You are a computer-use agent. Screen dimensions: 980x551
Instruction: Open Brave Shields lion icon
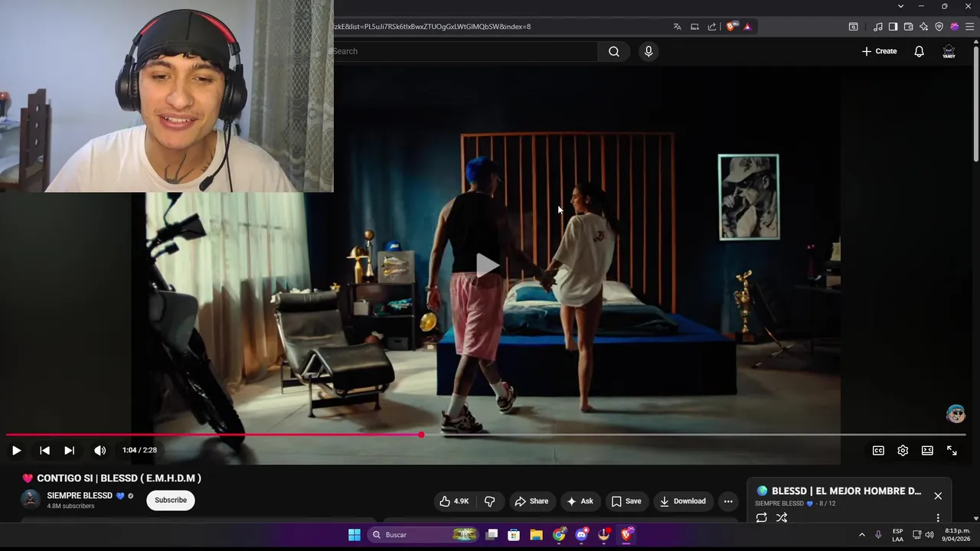click(731, 27)
